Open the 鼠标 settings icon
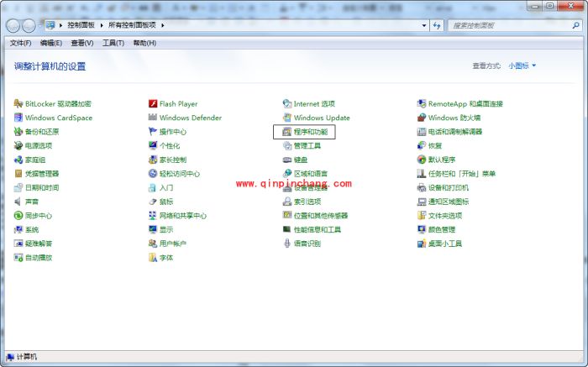Screen dimensions: 588x367 (x=153, y=202)
